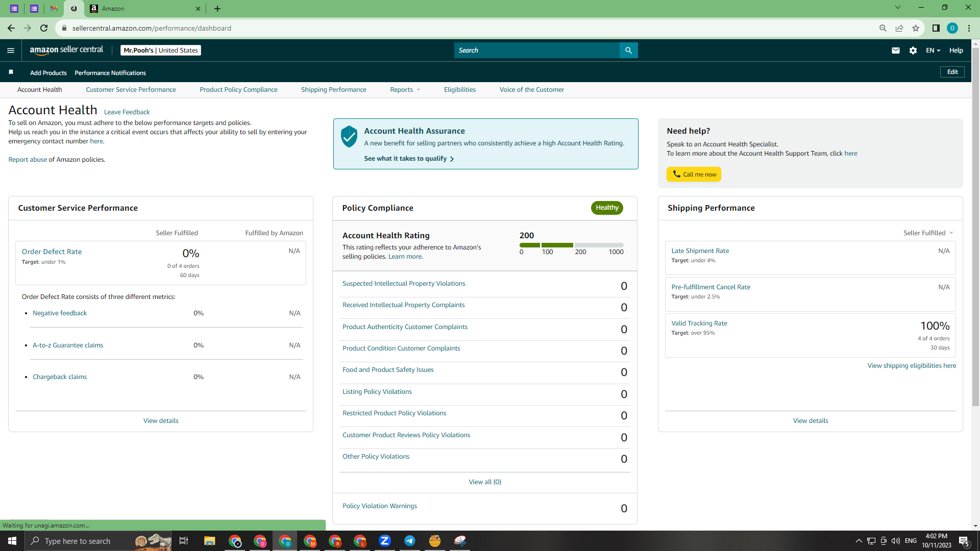Open File Explorer from the taskbar

click(x=210, y=541)
